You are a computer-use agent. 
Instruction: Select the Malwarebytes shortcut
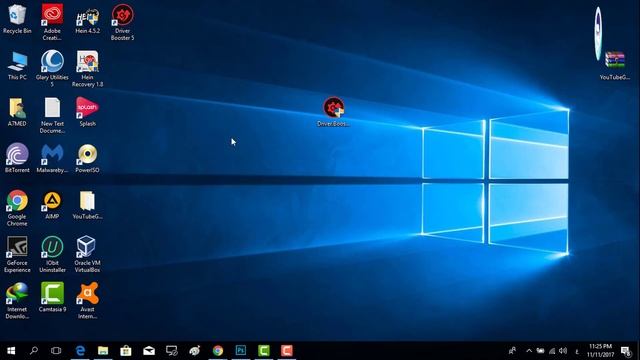[52, 158]
